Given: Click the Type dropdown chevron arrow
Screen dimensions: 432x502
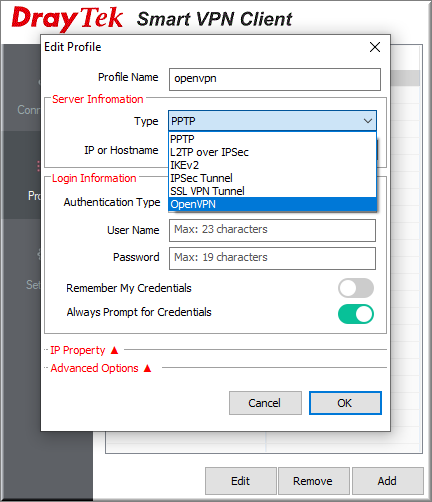Looking at the screenshot, I should (368, 121).
